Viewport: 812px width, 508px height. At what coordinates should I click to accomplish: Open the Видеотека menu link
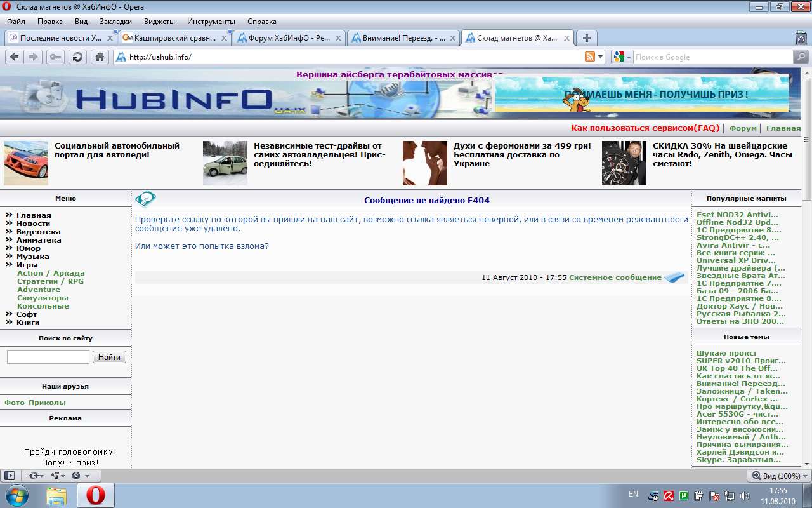39,232
